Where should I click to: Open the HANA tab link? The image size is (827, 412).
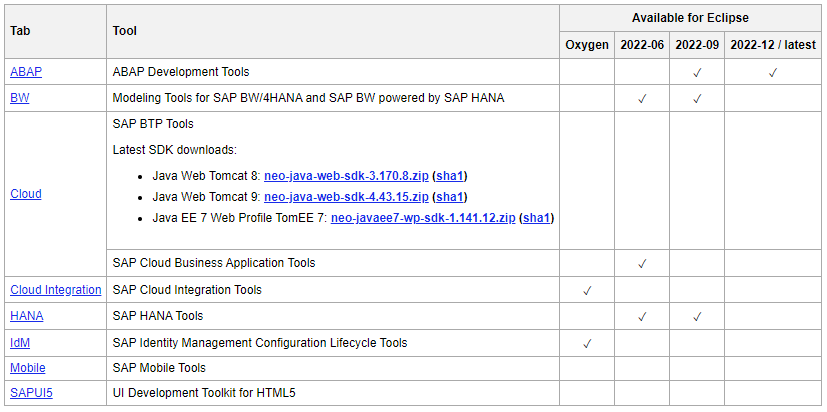pyautogui.click(x=27, y=316)
